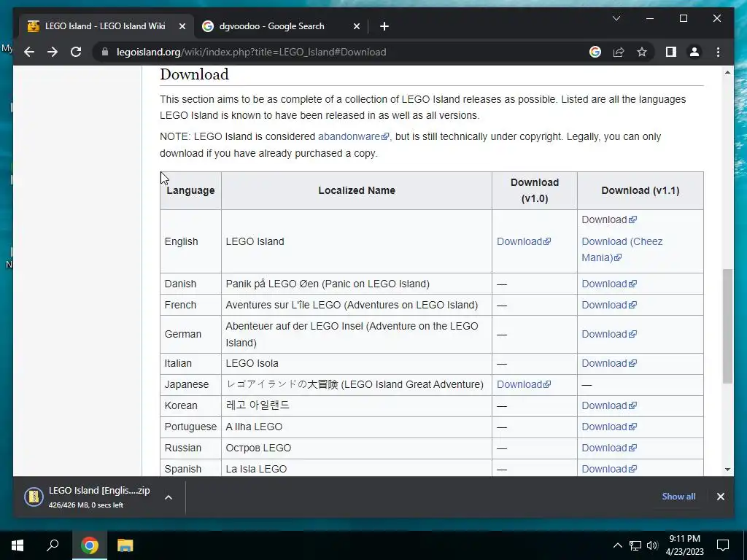Viewport: 747px width, 560px height.
Task: Expand the tab search dropdown
Action: click(x=616, y=18)
